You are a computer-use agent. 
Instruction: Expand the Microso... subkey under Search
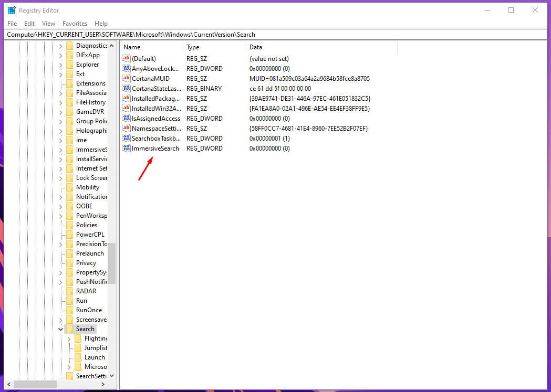point(69,367)
